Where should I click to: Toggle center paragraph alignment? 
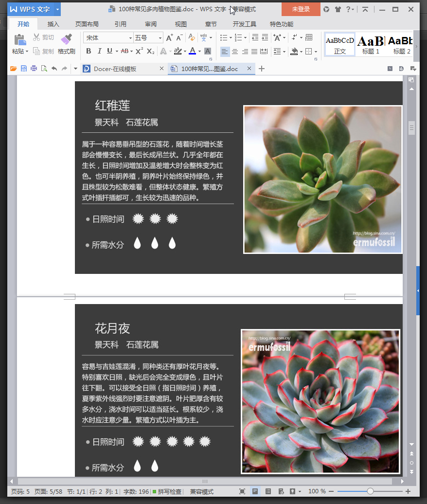click(x=235, y=52)
